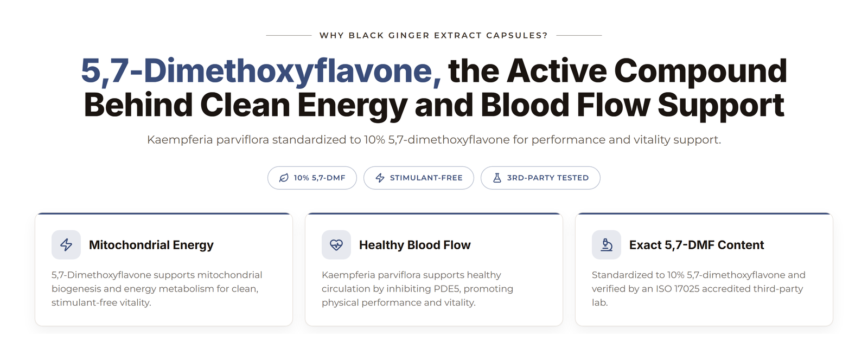Viewport: 868px width, 362px height.
Task: Click the Behind Clean Energy headline line
Action: point(434,105)
